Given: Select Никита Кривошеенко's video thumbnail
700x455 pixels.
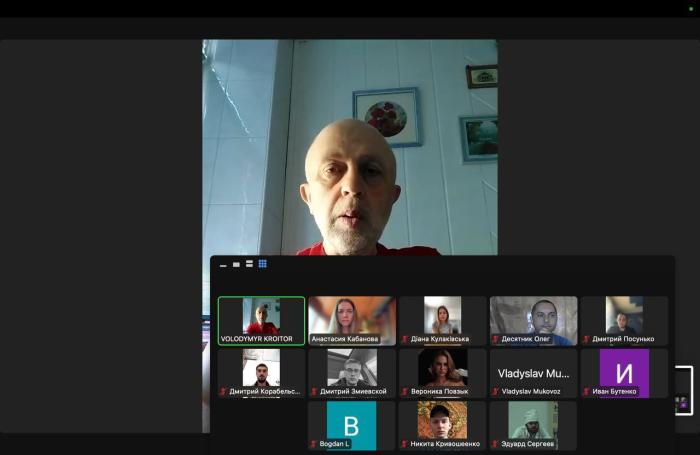Looking at the screenshot, I should pos(442,420).
